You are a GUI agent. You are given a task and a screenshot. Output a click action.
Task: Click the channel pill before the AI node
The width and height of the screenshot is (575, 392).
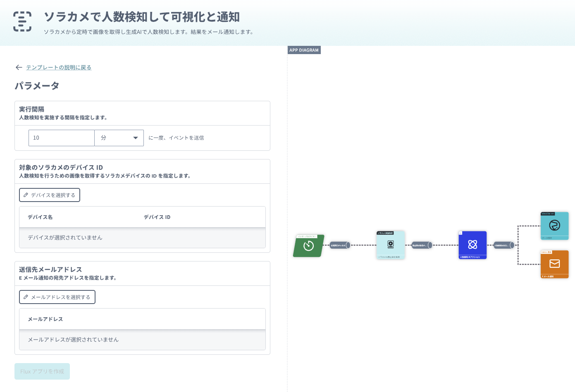click(x=422, y=245)
